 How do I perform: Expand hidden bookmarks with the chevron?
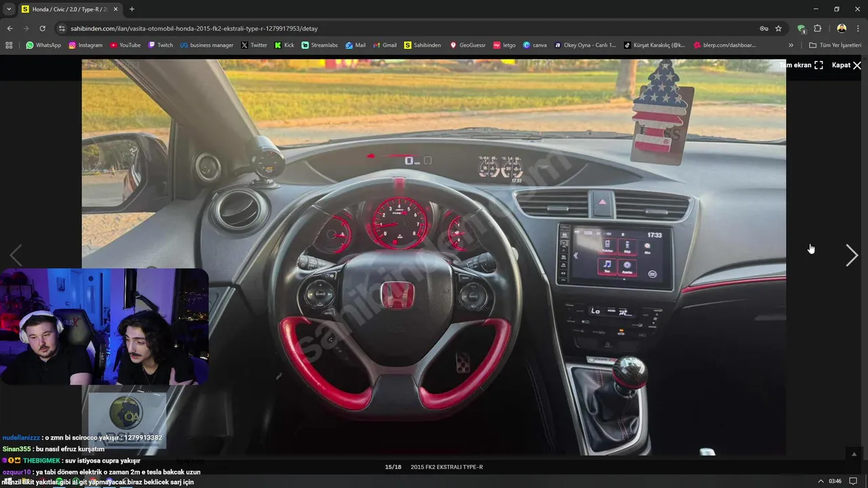click(791, 45)
